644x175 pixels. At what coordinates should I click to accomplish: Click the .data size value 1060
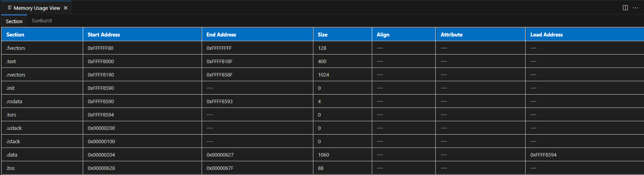point(324,155)
